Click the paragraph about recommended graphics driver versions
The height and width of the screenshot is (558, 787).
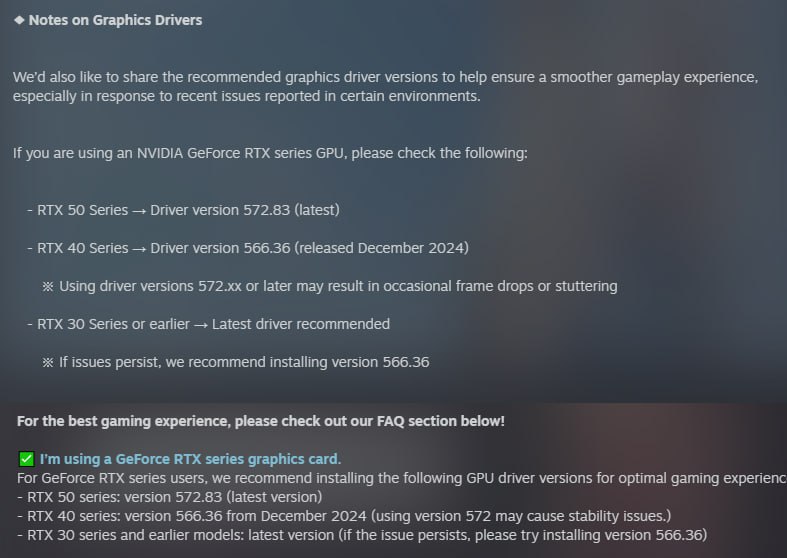[385, 86]
